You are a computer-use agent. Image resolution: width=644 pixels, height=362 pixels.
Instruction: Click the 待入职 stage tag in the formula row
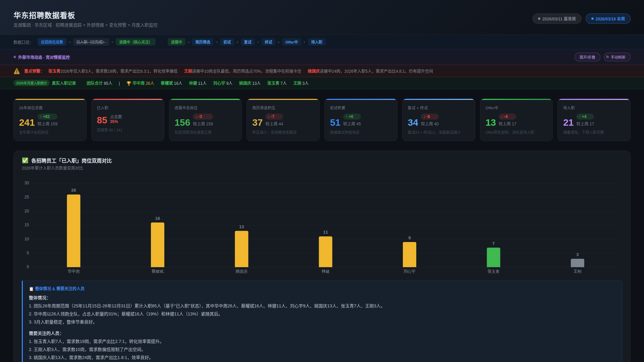click(317, 42)
